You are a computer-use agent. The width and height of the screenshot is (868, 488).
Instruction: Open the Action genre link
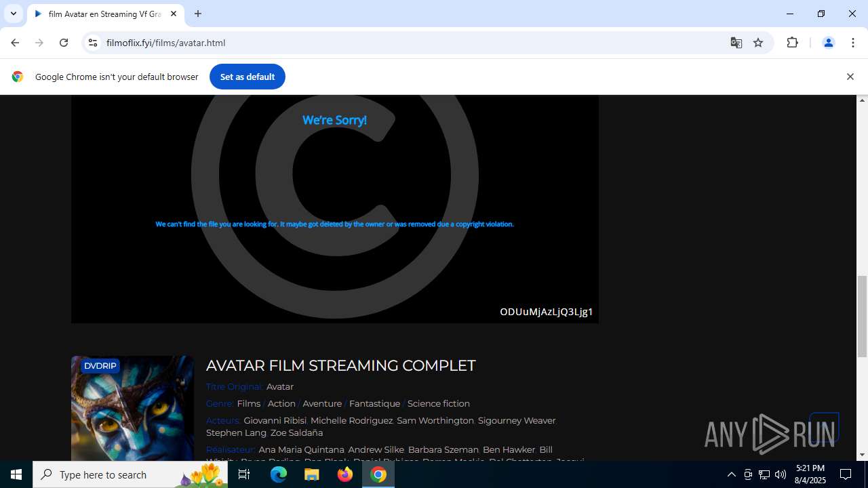[281, 404]
